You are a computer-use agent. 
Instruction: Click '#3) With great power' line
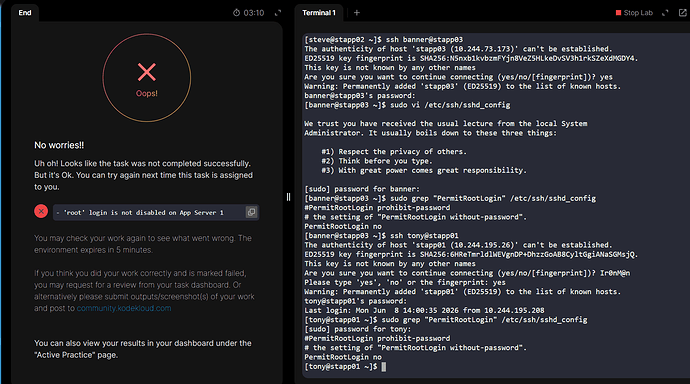click(424, 170)
